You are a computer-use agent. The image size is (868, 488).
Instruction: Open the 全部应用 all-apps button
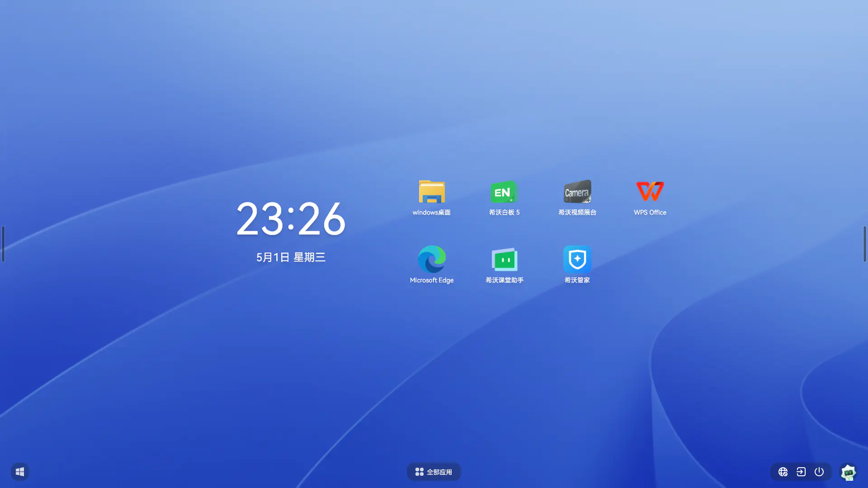[434, 472]
